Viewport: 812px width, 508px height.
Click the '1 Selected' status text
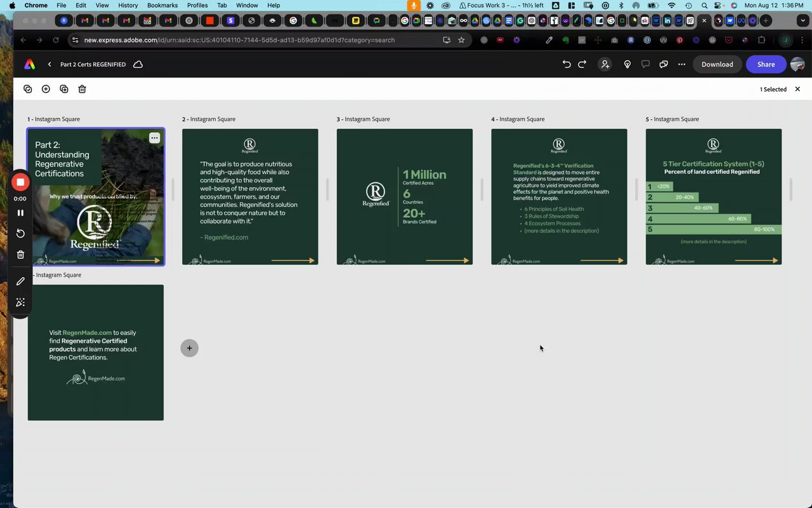(773, 90)
